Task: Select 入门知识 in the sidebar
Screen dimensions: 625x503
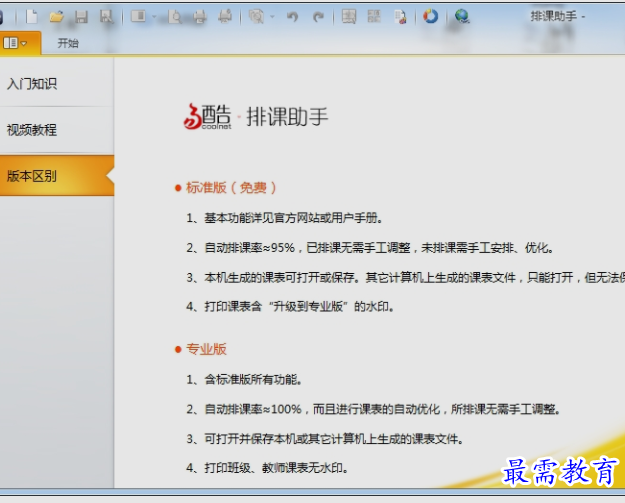Action: (57, 84)
